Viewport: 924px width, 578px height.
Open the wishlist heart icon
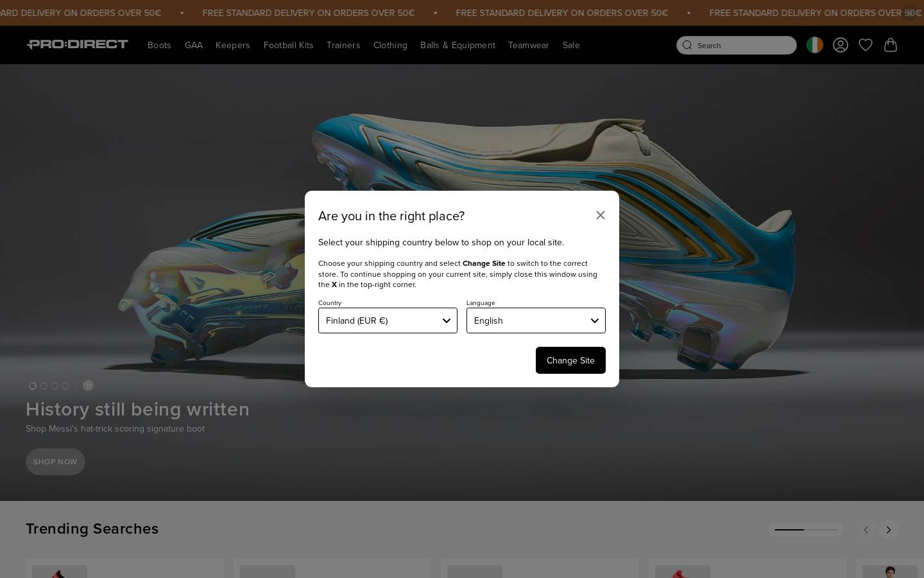[x=866, y=45]
